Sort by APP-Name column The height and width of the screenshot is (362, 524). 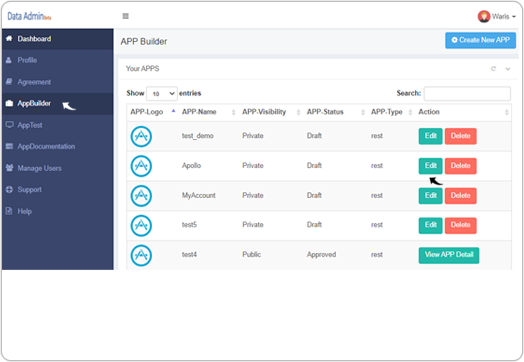click(209, 112)
